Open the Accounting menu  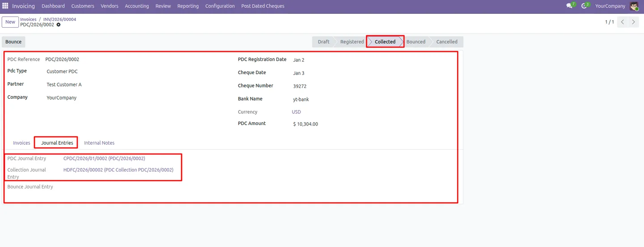tap(137, 6)
